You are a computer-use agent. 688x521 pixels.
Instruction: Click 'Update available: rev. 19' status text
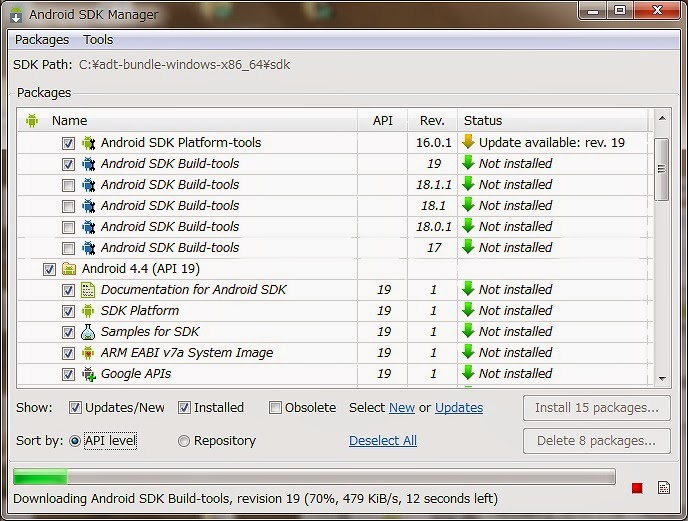pos(552,143)
